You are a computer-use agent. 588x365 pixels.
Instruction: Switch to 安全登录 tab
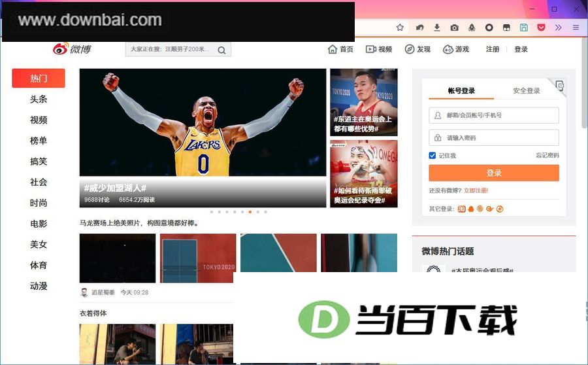tap(527, 90)
